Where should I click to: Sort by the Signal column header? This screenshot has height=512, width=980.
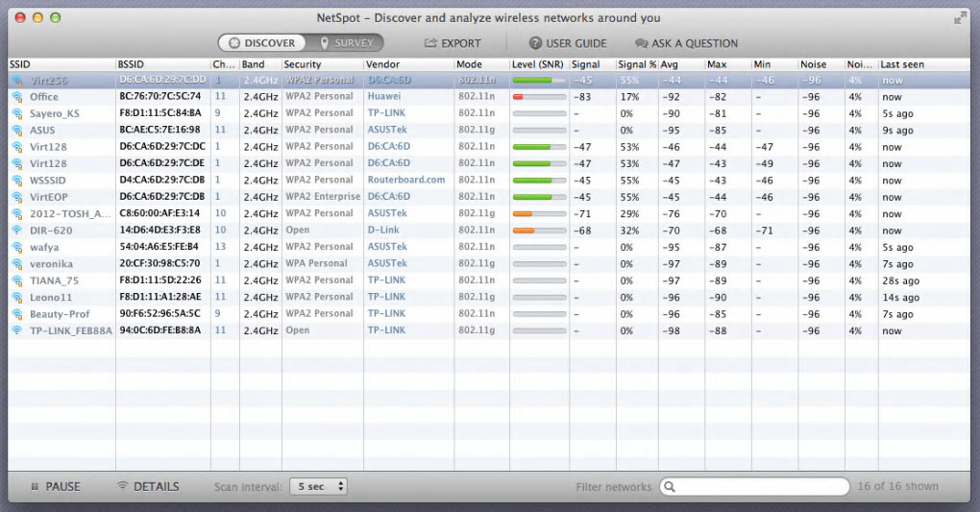click(x=593, y=64)
